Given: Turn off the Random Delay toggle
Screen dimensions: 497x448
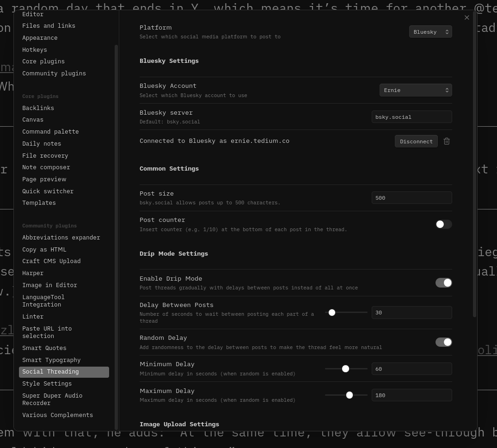Looking at the screenshot, I should click(x=443, y=342).
